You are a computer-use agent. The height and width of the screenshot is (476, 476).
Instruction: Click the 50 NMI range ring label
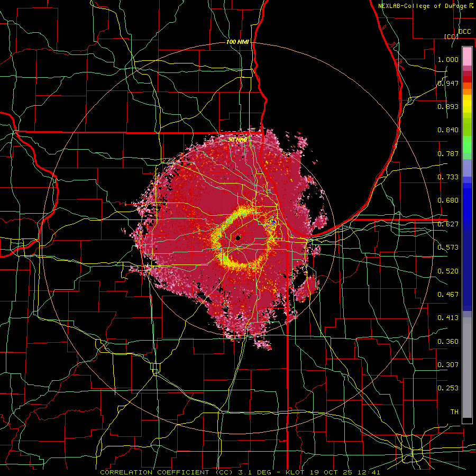(237, 140)
